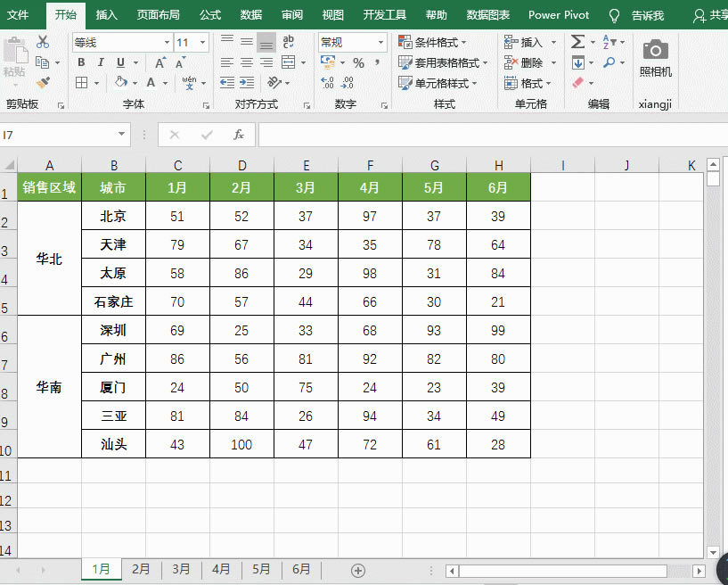Image resolution: width=728 pixels, height=585 pixels.
Task: Open the font size dropdown
Action: (x=202, y=42)
